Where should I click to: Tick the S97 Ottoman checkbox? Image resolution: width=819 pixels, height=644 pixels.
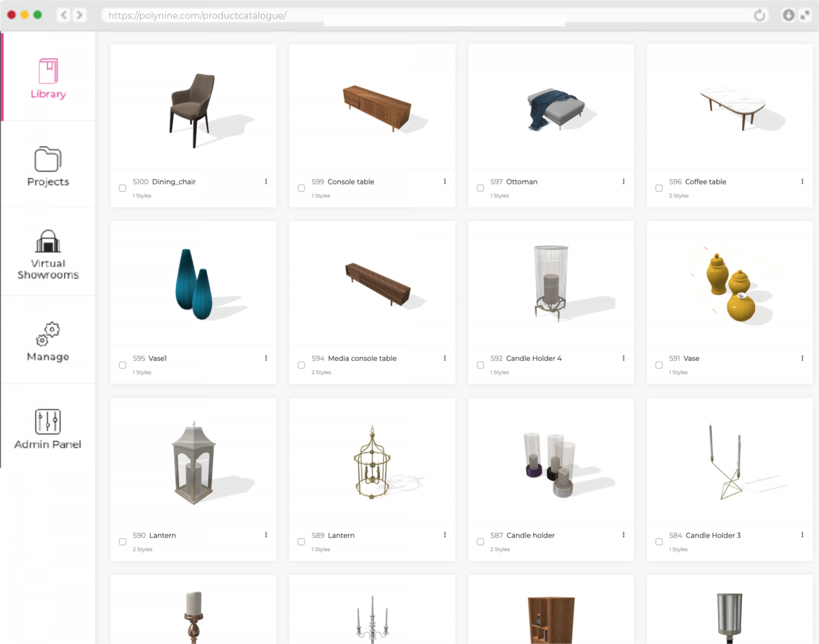pos(480,188)
